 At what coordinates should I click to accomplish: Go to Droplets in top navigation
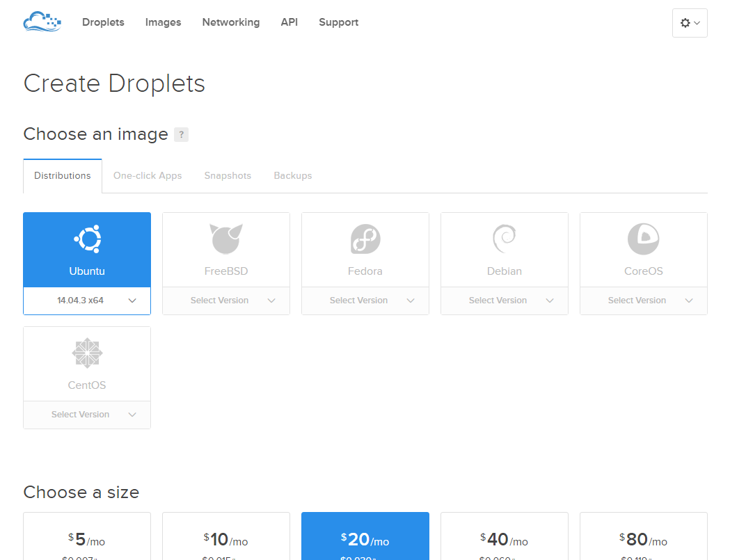point(103,22)
